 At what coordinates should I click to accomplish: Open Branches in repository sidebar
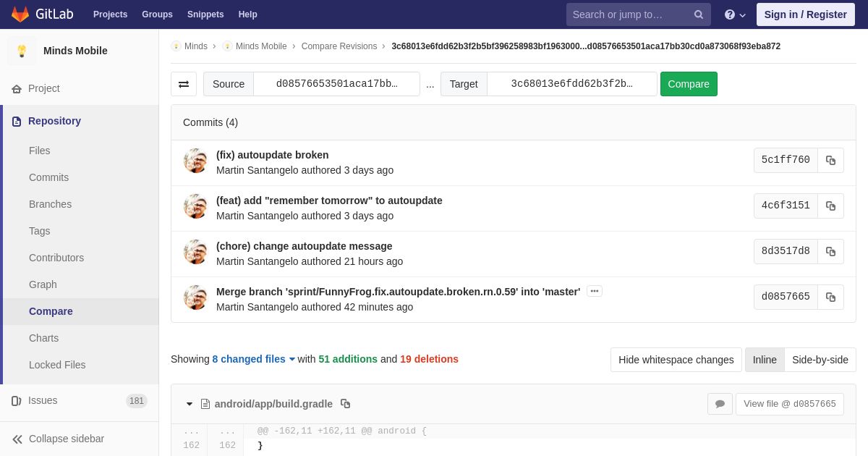pos(50,204)
